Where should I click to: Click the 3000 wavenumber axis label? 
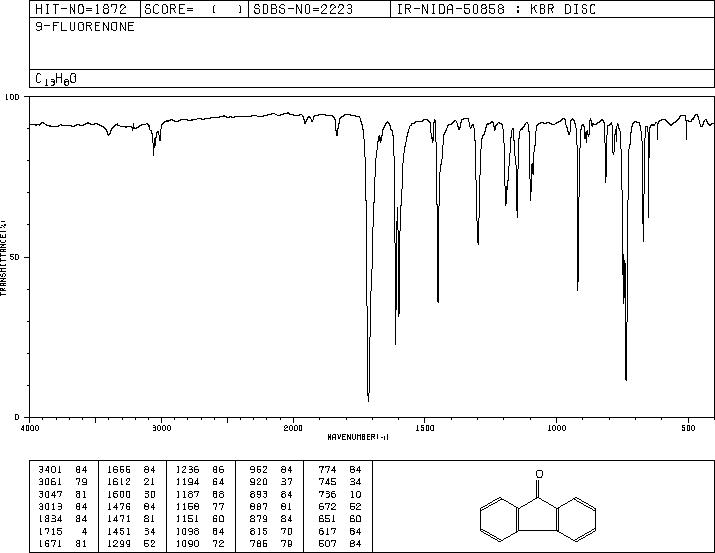[x=161, y=428]
